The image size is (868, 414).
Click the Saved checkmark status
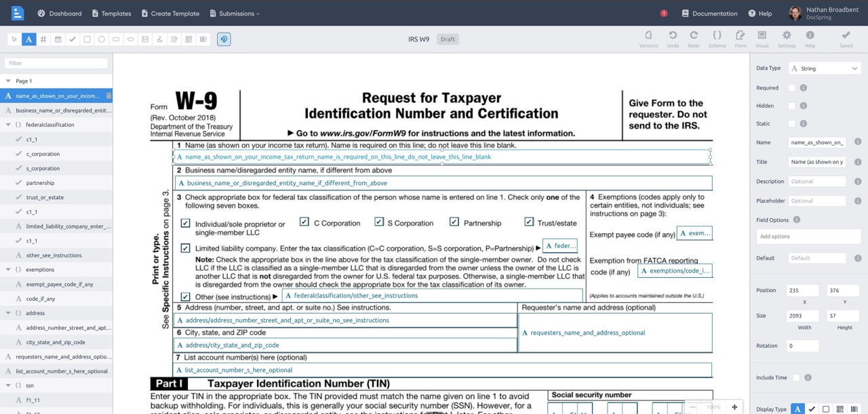[846, 39]
